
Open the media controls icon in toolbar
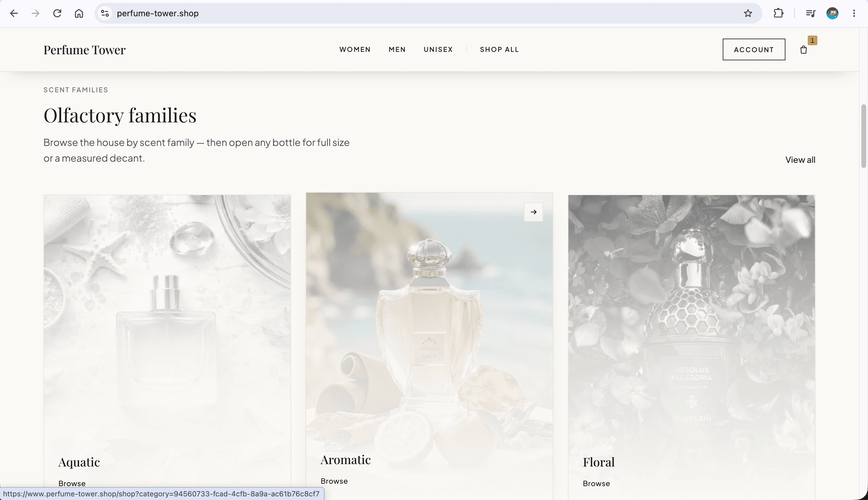810,13
